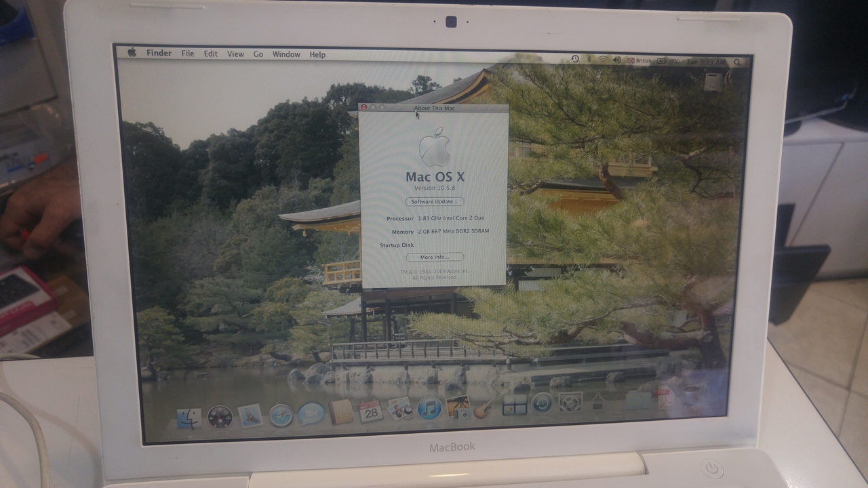Click the Version 10.5.8 text
The width and height of the screenshot is (868, 488).
435,188
